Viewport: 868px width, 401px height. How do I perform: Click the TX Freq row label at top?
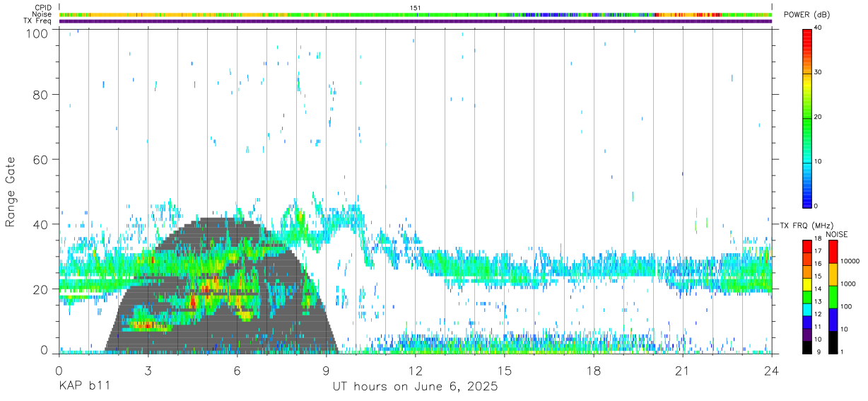[37, 21]
